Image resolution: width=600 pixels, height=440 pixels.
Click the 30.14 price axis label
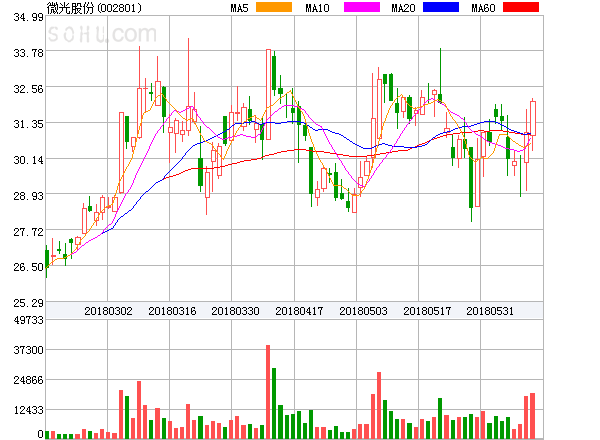(28, 160)
